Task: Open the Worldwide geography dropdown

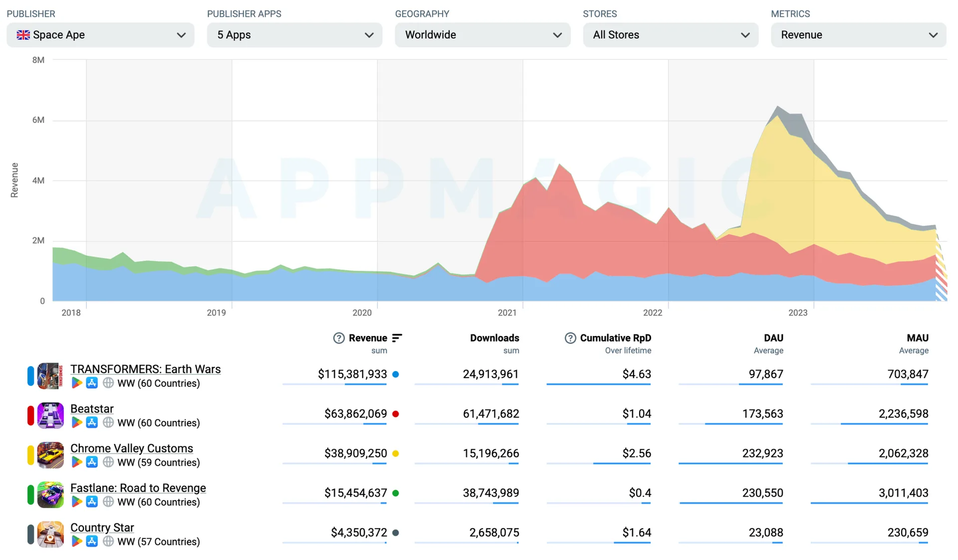Action: point(482,35)
